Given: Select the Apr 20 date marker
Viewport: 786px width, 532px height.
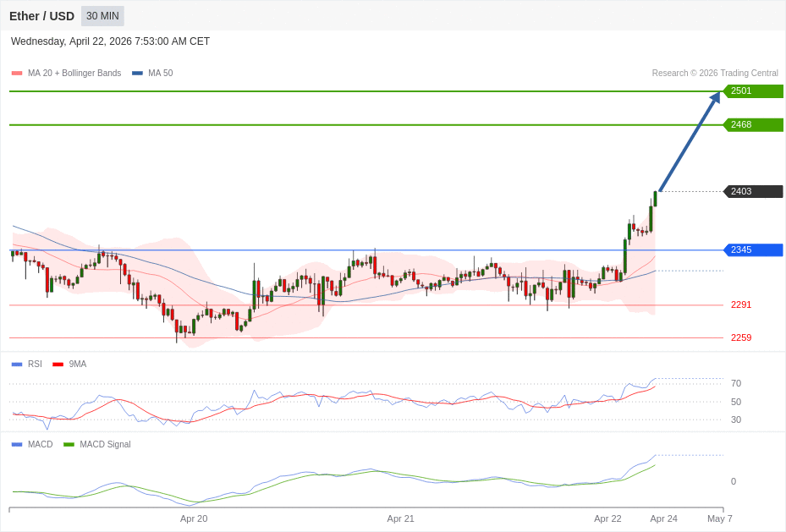Looking at the screenshot, I should pos(194,518).
